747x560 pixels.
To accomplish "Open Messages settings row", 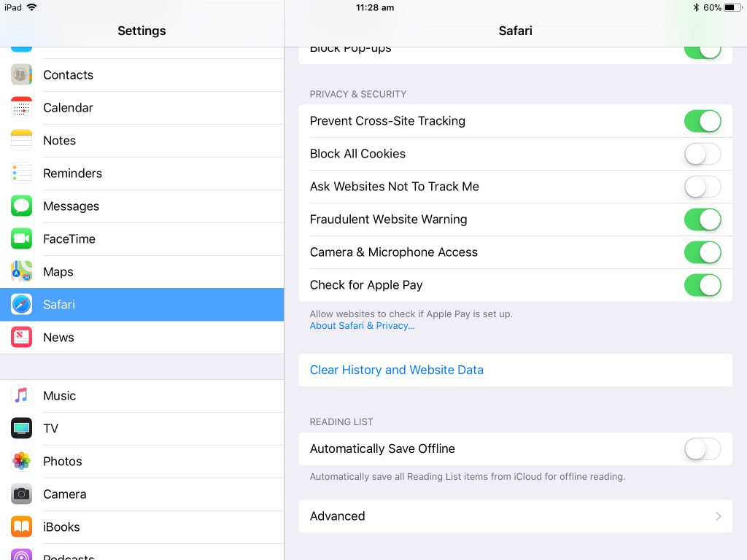I will pos(142,206).
